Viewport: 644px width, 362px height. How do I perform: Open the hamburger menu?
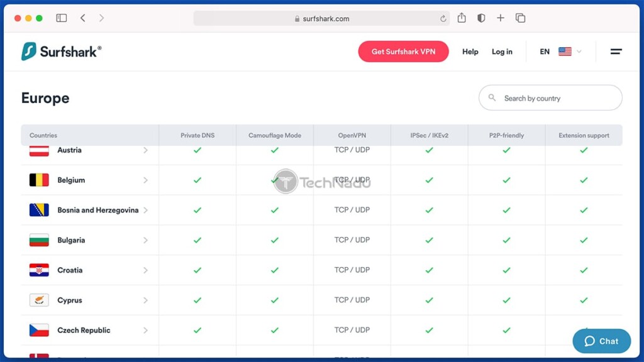coord(616,52)
